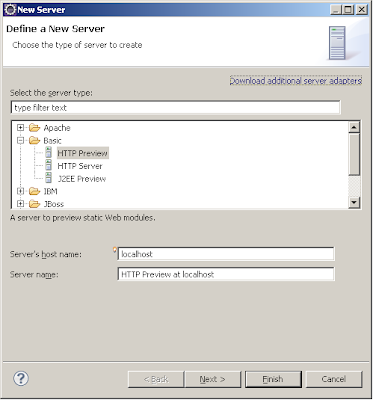
Task: Click the HTTP Preview server icon
Action: click(x=49, y=153)
